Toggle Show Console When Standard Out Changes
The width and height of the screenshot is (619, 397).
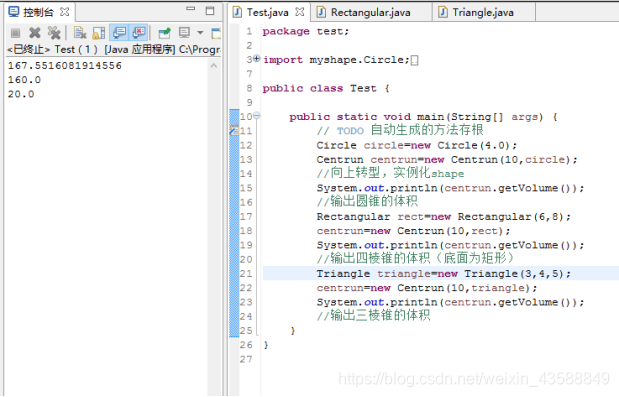click(x=119, y=33)
